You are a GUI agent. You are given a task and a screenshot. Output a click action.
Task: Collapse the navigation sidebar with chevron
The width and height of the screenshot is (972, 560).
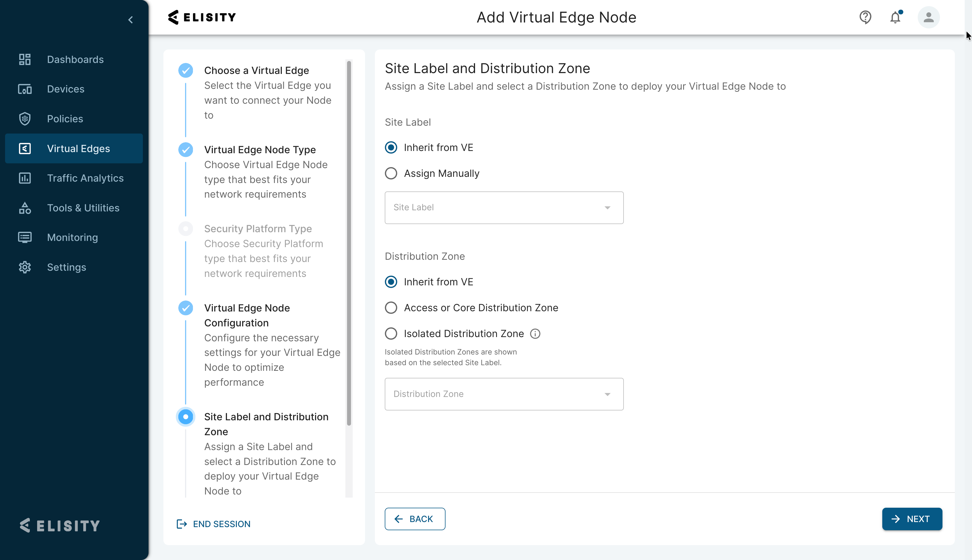tap(130, 20)
